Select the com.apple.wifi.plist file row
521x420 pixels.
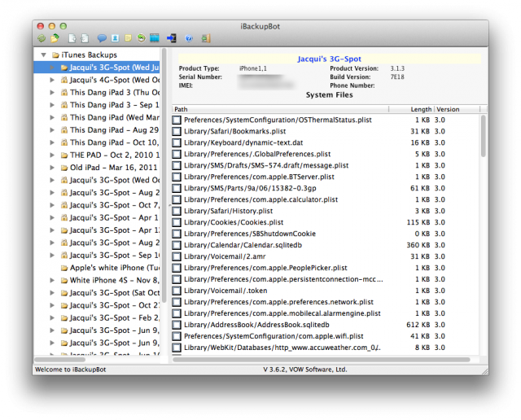pos(326,336)
